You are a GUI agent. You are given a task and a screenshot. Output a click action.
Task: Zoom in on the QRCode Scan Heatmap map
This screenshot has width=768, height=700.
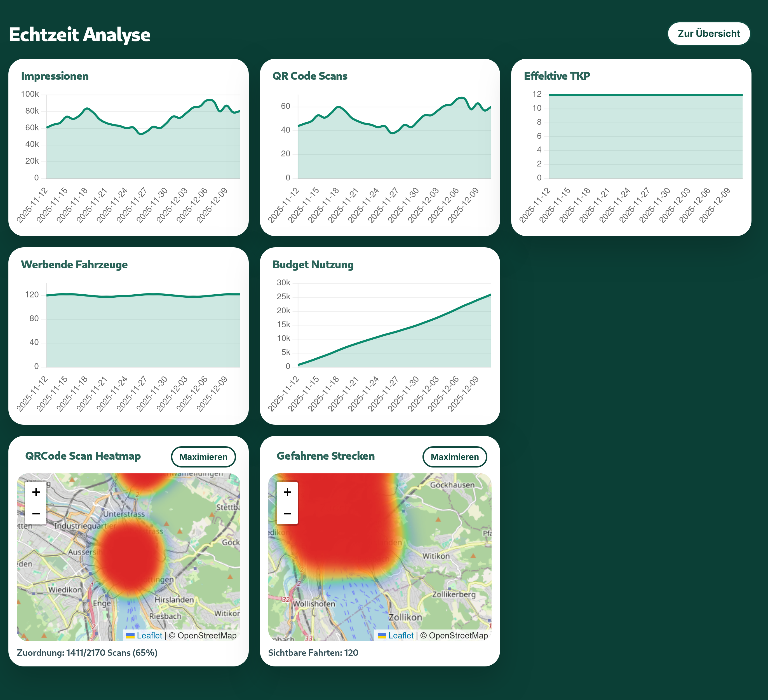coord(36,492)
